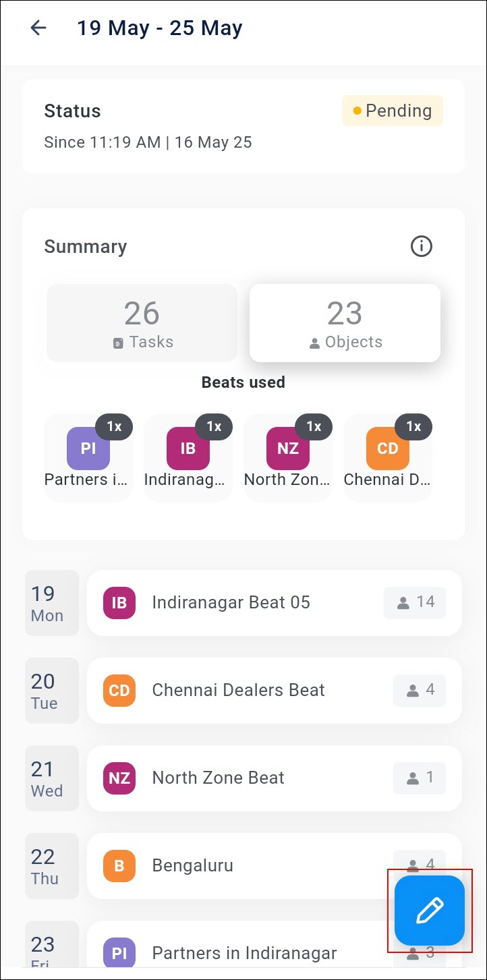Tap the 4 objects count on Chennai Dealers
487x980 pixels.
coord(420,690)
